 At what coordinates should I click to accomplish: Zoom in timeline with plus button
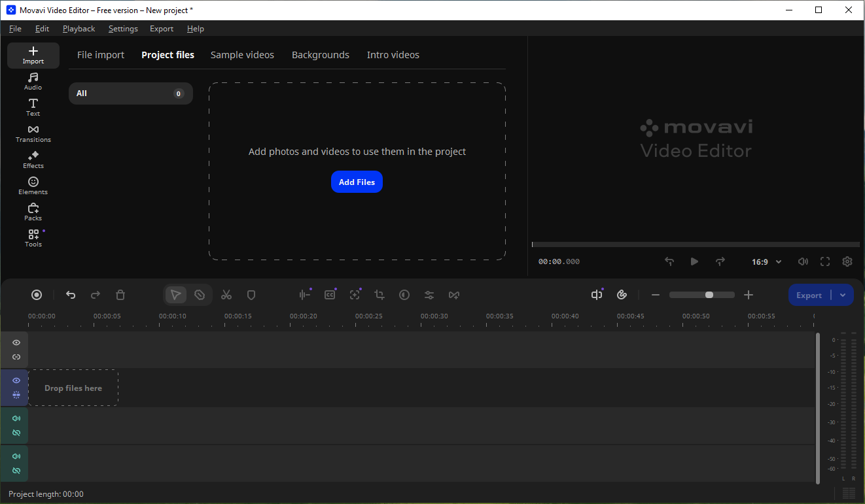749,295
